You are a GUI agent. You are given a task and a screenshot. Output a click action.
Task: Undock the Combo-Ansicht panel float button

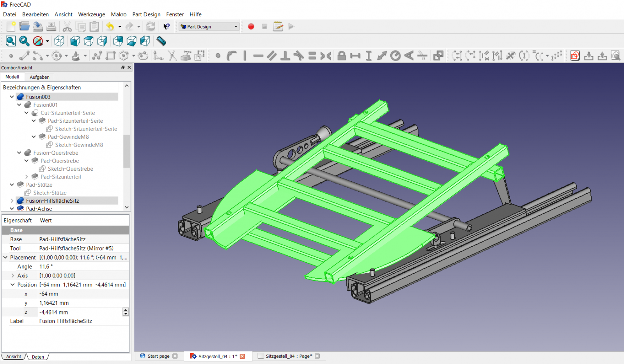click(123, 67)
